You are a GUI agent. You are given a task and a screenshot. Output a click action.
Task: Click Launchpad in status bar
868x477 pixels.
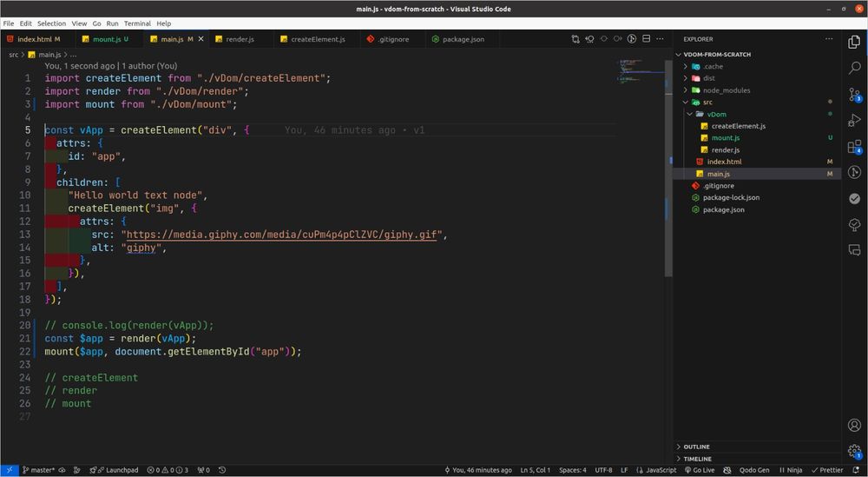click(x=114, y=470)
